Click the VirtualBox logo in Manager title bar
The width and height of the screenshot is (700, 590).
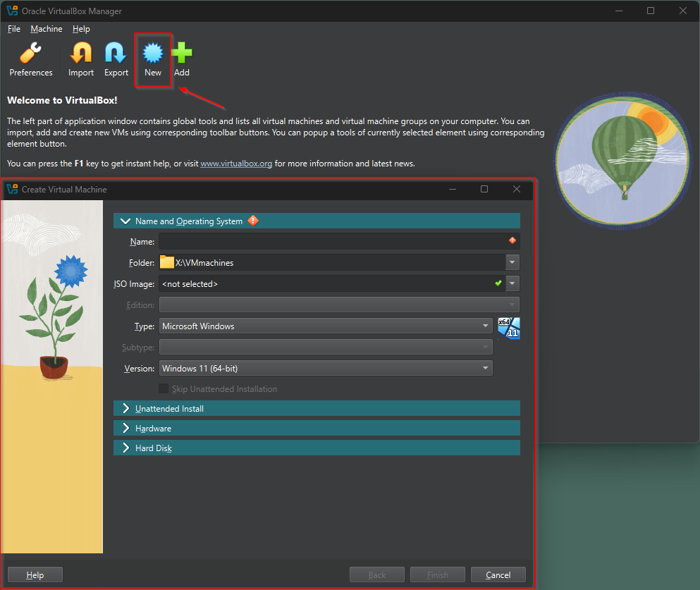(x=13, y=11)
